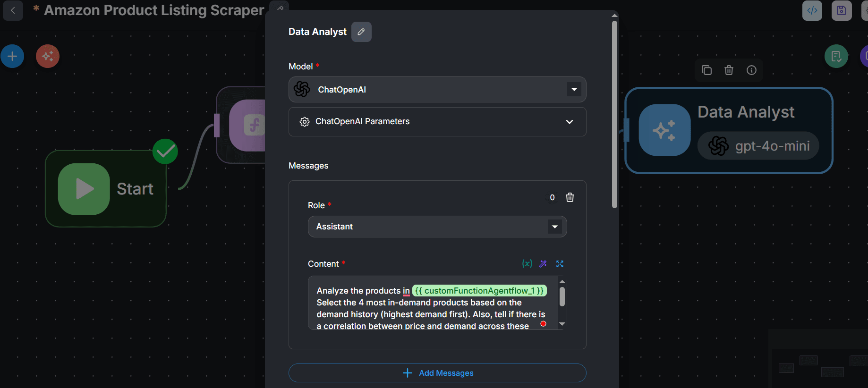Click the blue add node plus button

click(12, 56)
